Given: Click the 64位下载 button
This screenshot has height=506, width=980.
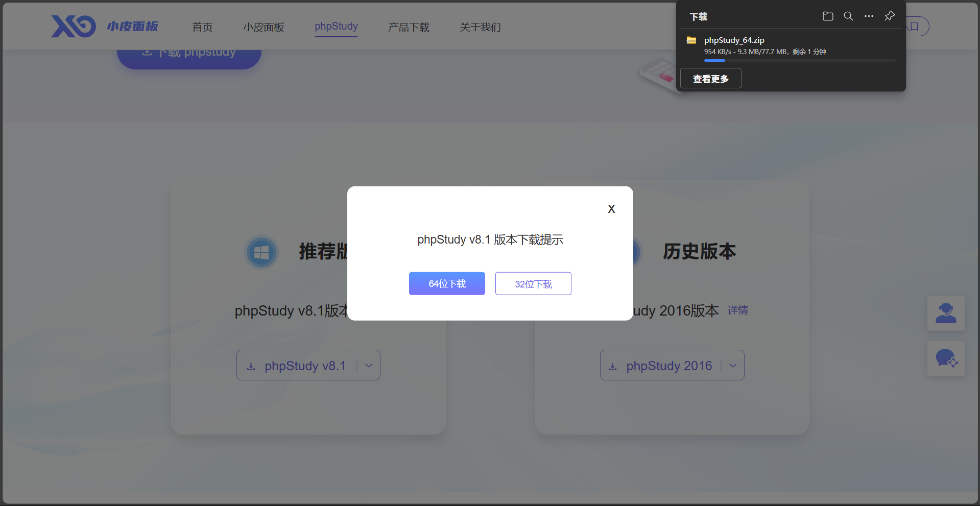Looking at the screenshot, I should [x=446, y=283].
